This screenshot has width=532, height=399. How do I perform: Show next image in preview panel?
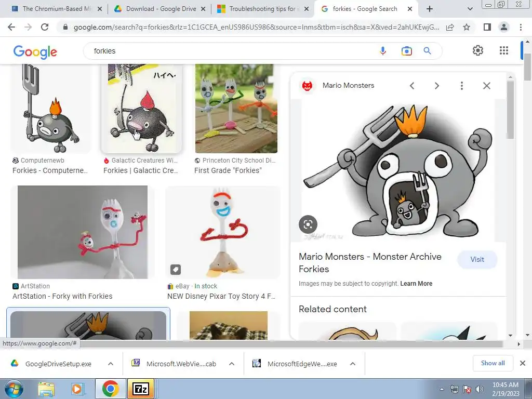coord(436,86)
